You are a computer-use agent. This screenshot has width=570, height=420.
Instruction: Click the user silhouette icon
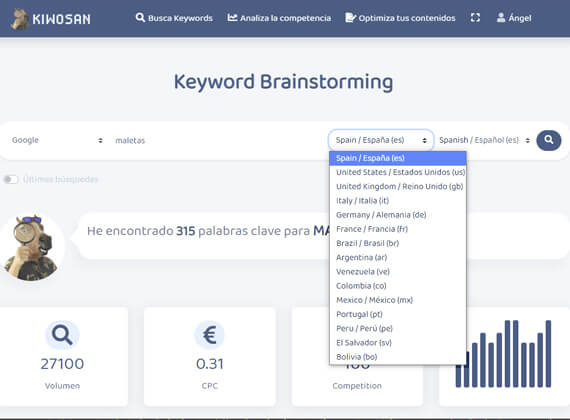(501, 17)
